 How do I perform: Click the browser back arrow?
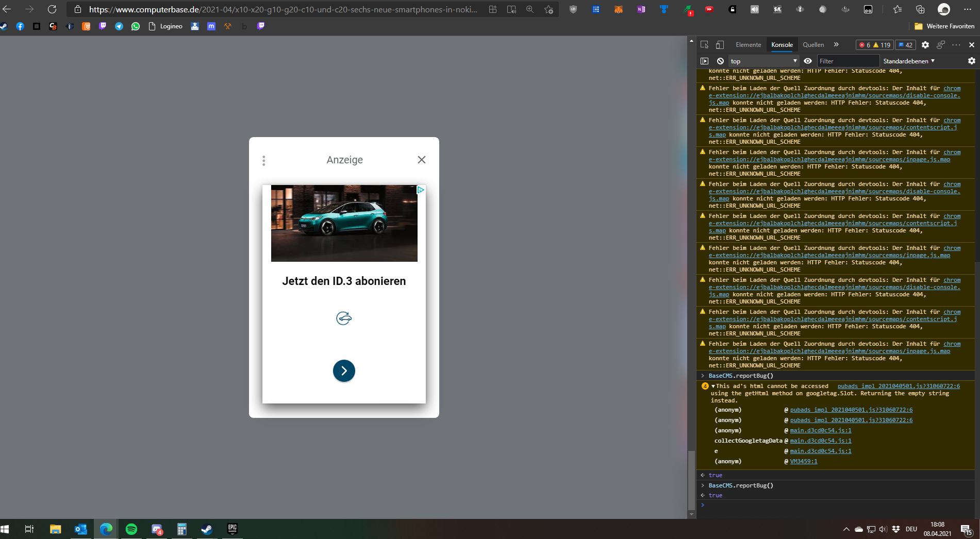pyautogui.click(x=7, y=9)
